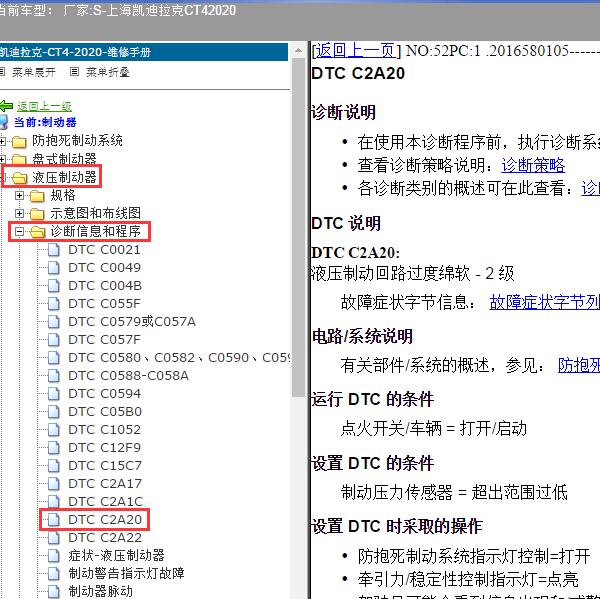Image resolution: width=600 pixels, height=599 pixels.
Task: Open the DTC C0580、C0582、C0590 entry
Action: click(179, 357)
